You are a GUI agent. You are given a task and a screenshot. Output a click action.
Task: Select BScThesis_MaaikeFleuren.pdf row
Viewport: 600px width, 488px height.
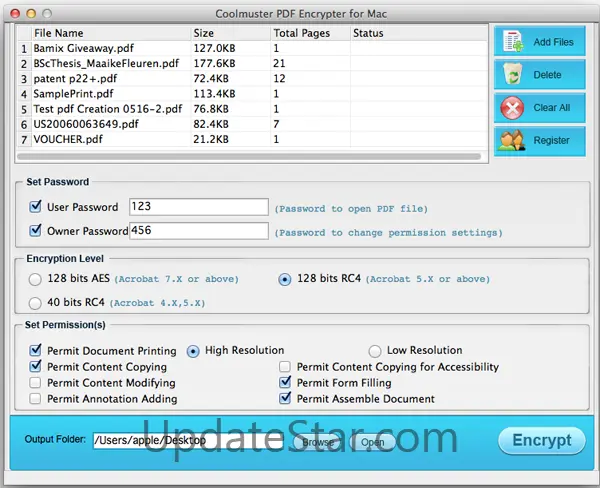pos(252,64)
